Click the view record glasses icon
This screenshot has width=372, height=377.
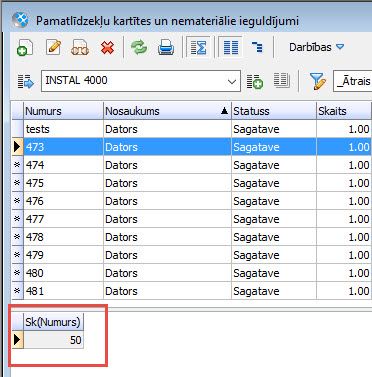[x=80, y=47]
